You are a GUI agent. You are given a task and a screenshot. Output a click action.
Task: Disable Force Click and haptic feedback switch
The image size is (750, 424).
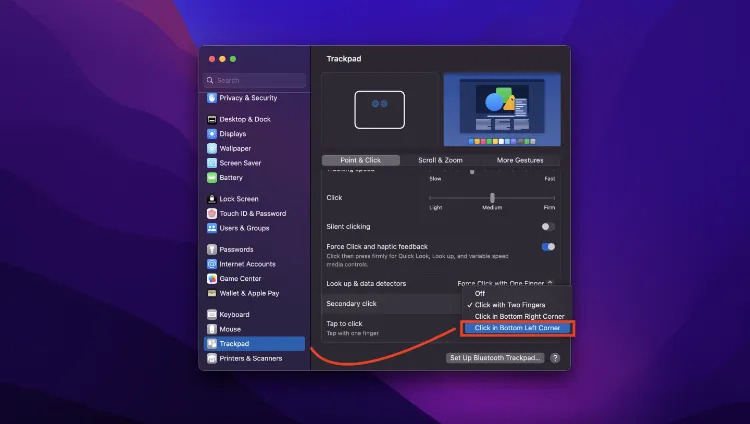(548, 247)
